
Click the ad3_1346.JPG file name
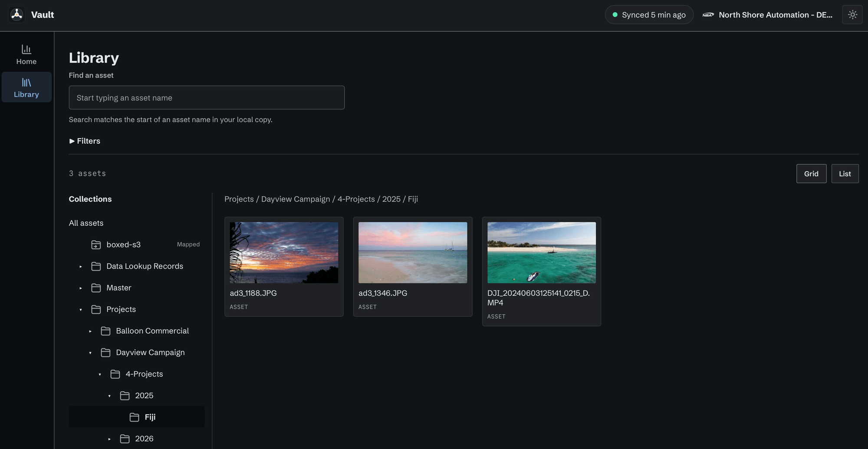383,293
